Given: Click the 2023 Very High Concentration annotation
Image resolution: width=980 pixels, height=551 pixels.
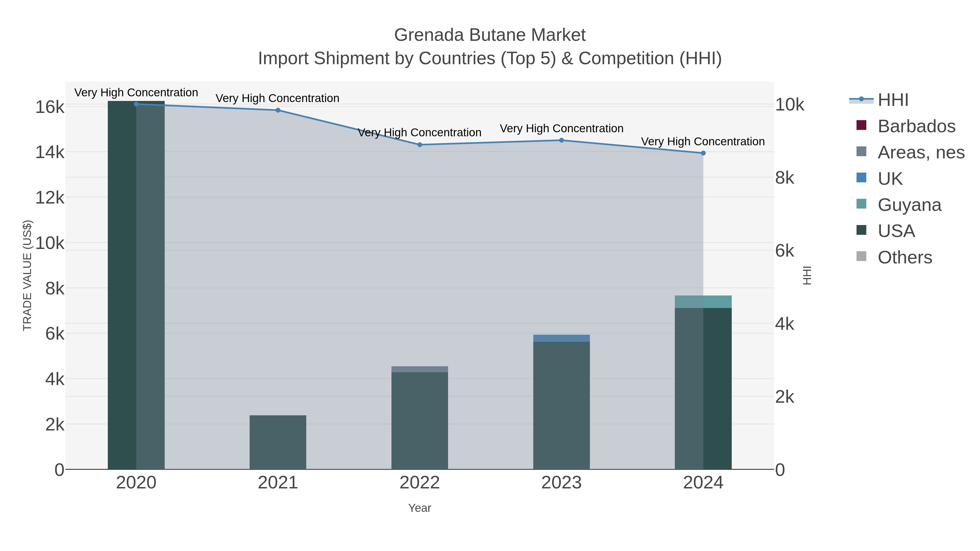Looking at the screenshot, I should [x=562, y=128].
